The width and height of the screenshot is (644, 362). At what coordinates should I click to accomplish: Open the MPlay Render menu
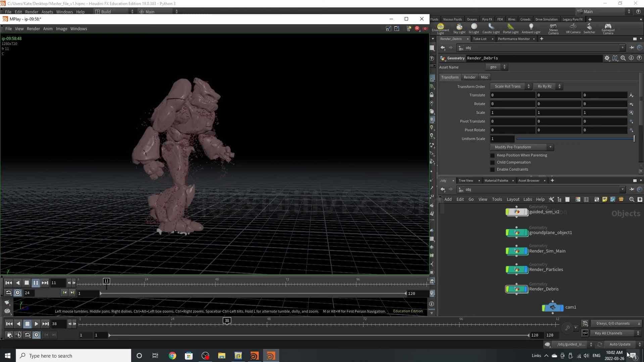pos(33,29)
